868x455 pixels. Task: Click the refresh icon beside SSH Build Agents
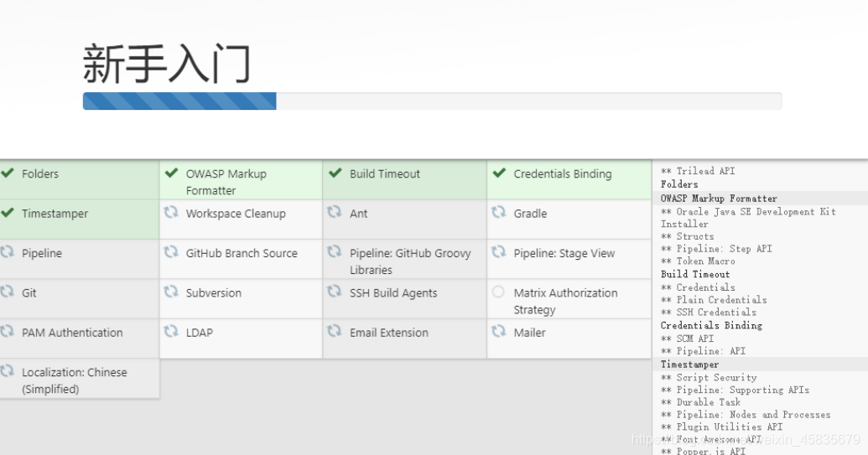coord(335,292)
